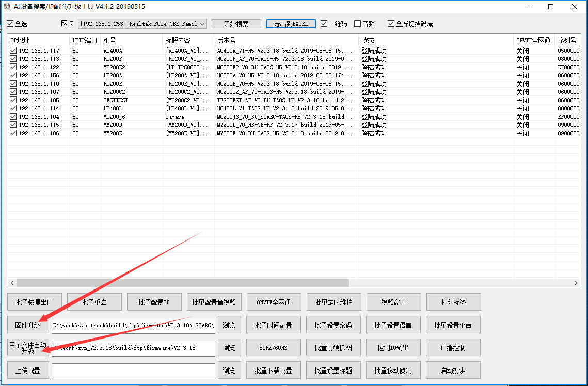Click 浏览 next to the firmware path
Image resolution: width=588 pixels, height=386 pixels.
[229, 325]
